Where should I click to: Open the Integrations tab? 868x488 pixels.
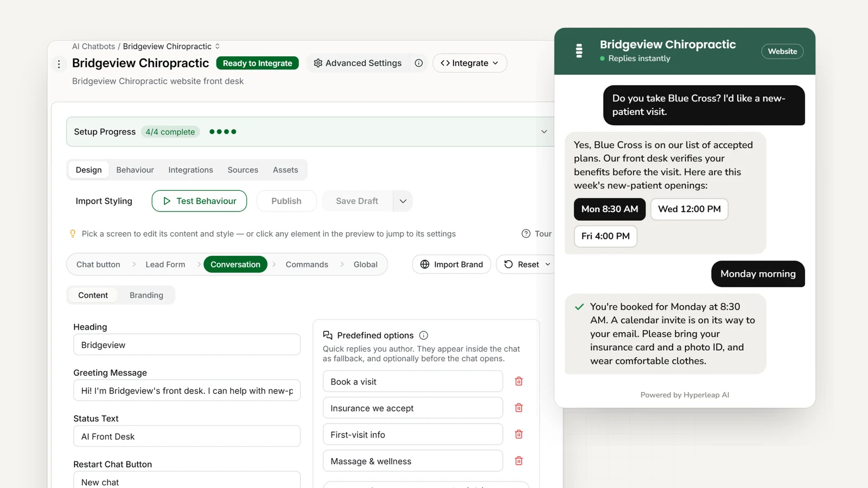[190, 170]
